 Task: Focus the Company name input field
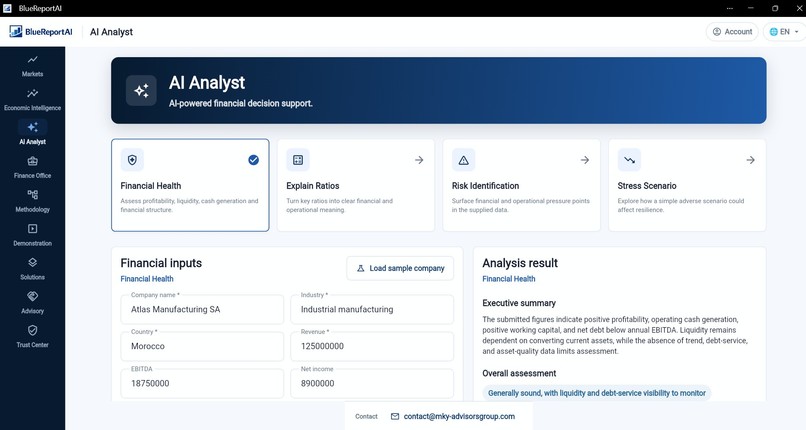point(202,309)
